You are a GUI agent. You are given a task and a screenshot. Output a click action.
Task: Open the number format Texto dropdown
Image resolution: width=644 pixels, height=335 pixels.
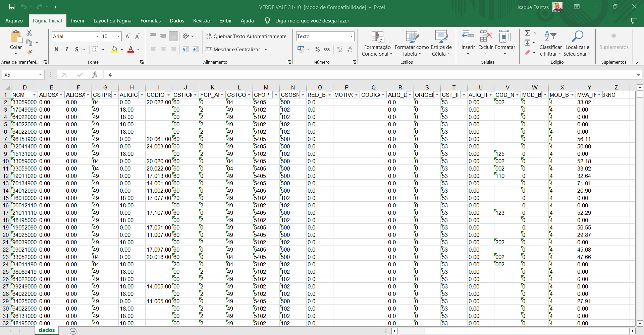(x=352, y=36)
